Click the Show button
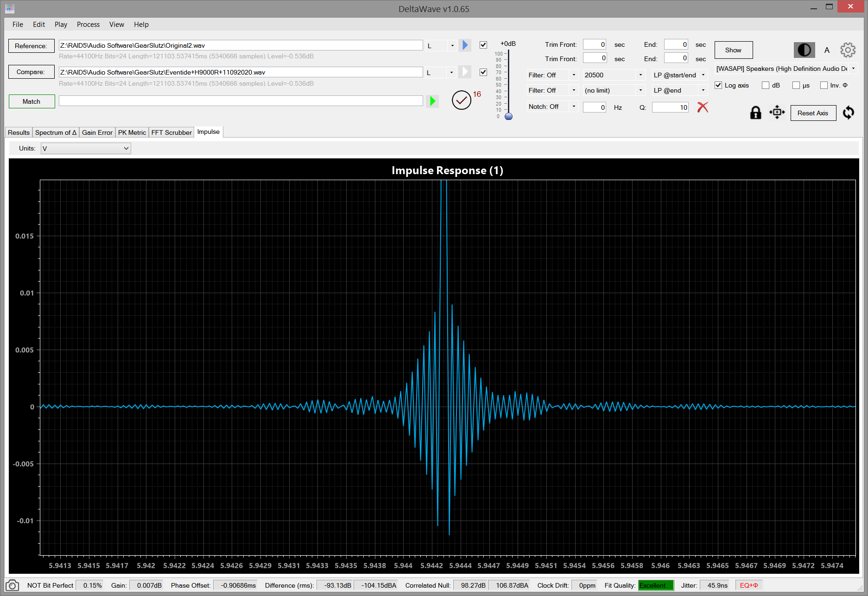868x596 pixels. [733, 50]
